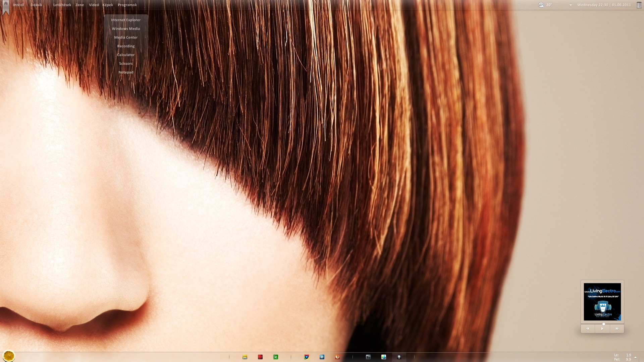Open the Doksik folder shortcut
644x362 pixels.
(x=36, y=5)
